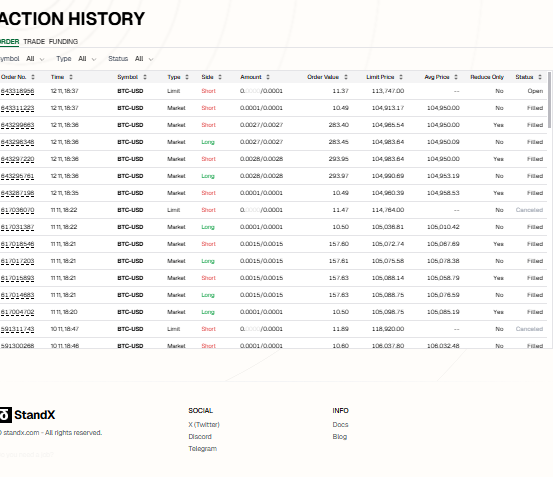The height and width of the screenshot is (477, 553).
Task: Open the Blog link
Action: click(x=340, y=436)
